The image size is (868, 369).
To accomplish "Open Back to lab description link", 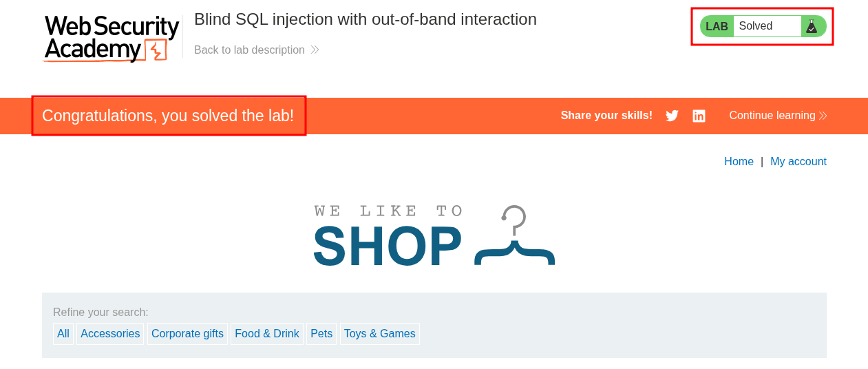I will point(249,50).
